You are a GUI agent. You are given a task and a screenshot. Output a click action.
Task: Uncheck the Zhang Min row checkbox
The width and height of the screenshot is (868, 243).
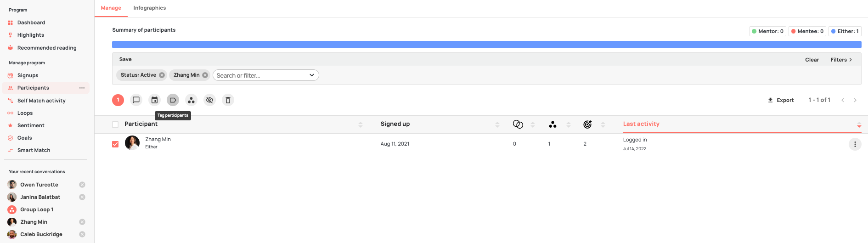(115, 144)
